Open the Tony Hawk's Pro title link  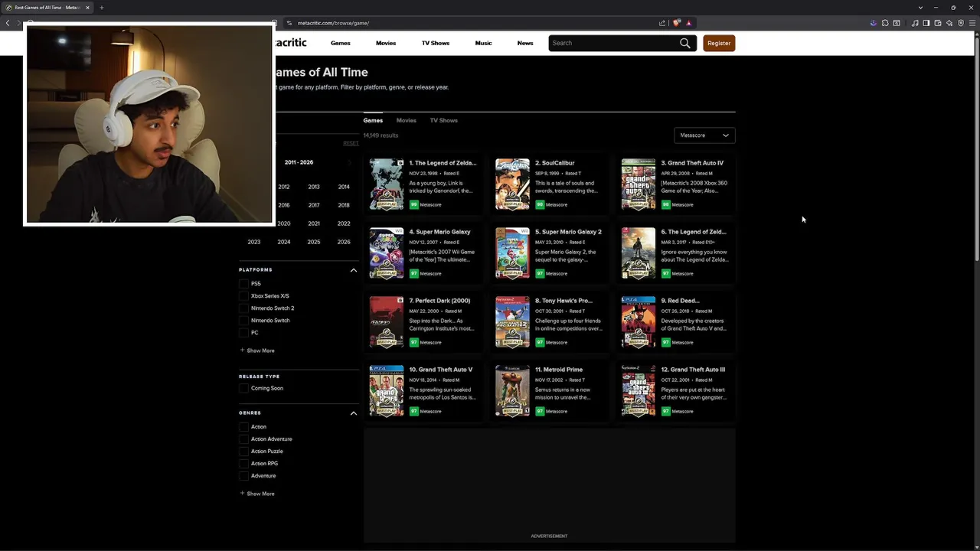click(x=563, y=301)
